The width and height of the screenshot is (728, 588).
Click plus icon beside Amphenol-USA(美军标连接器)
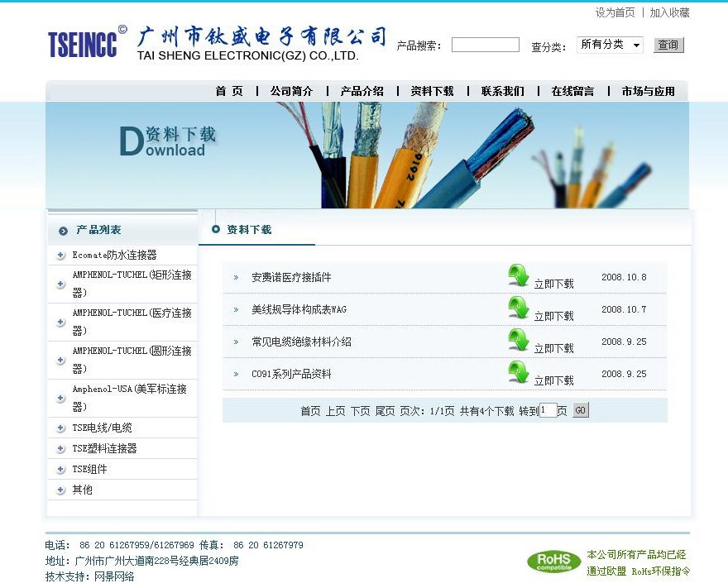[60, 398]
